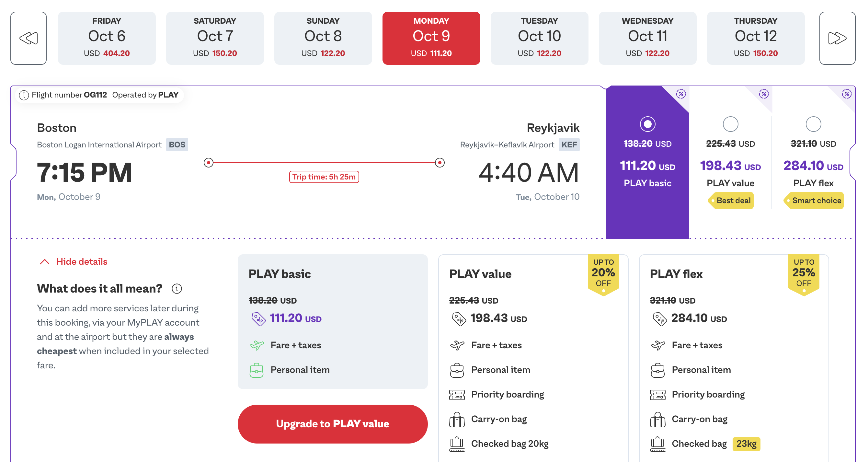
Task: Click the PLAY flex details card
Action: click(734, 358)
